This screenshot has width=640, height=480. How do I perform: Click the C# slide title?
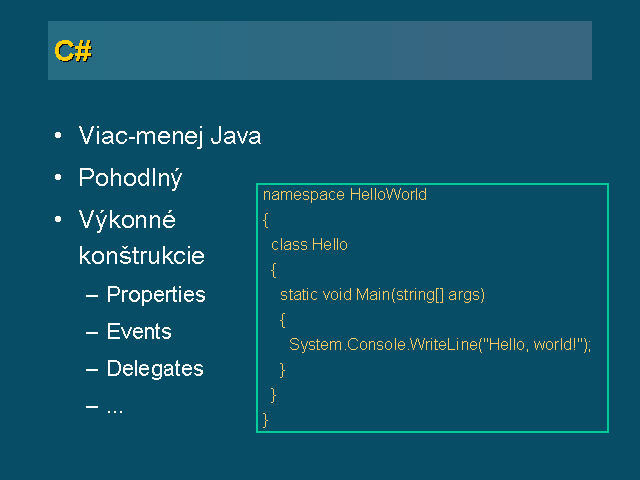(x=73, y=51)
